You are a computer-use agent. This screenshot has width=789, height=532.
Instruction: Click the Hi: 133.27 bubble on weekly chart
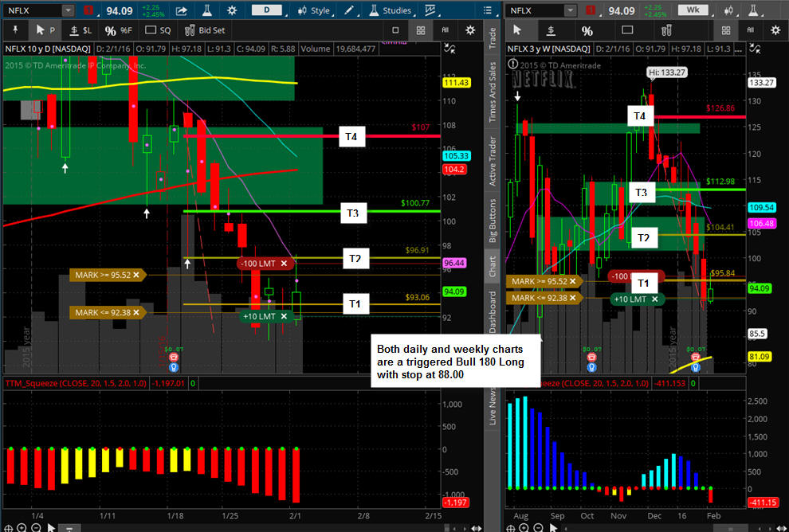click(x=667, y=72)
